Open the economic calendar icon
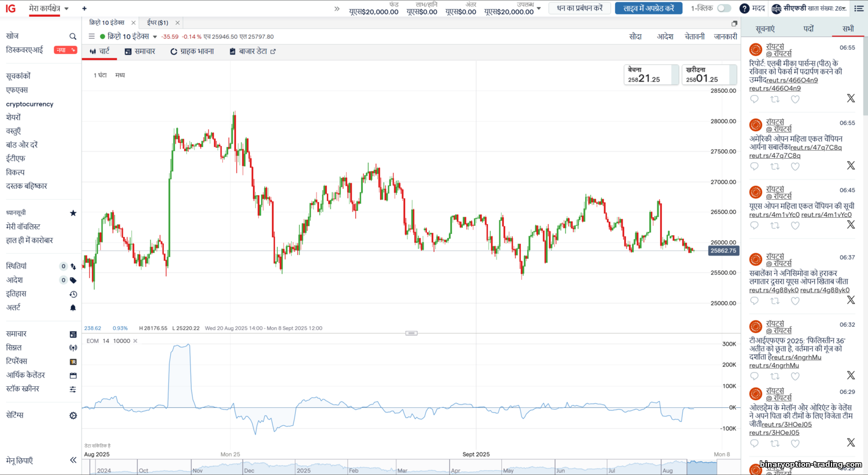This screenshot has height=475, width=868. [73, 375]
